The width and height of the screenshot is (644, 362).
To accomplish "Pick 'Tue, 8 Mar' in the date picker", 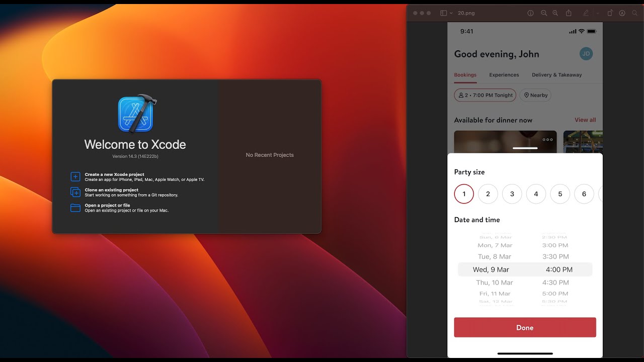I will click(x=495, y=256).
